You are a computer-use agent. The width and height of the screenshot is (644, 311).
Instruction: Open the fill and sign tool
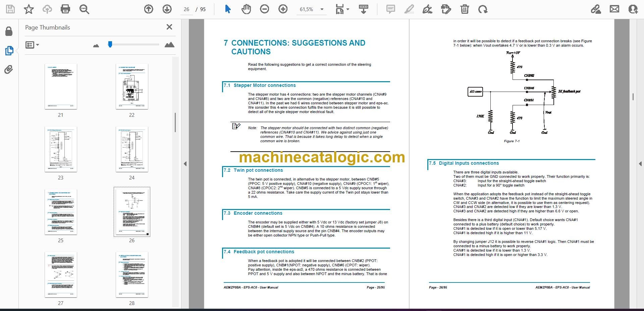(x=596, y=9)
